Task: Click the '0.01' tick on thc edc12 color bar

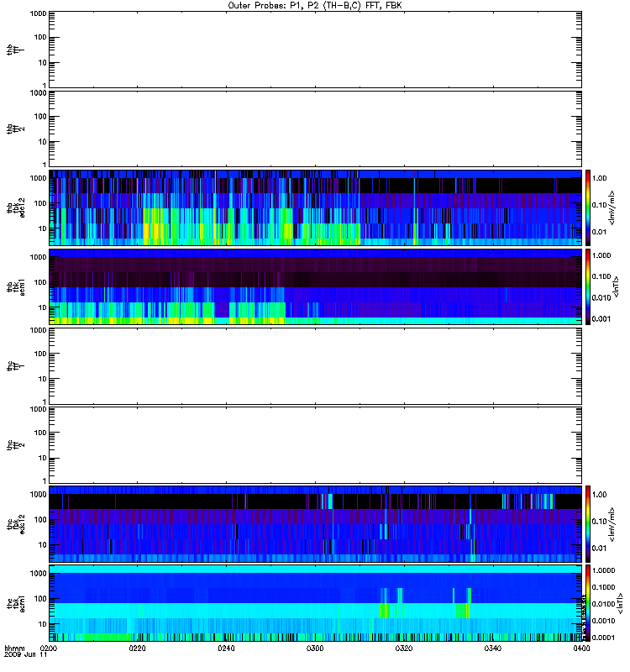Action: tap(599, 549)
